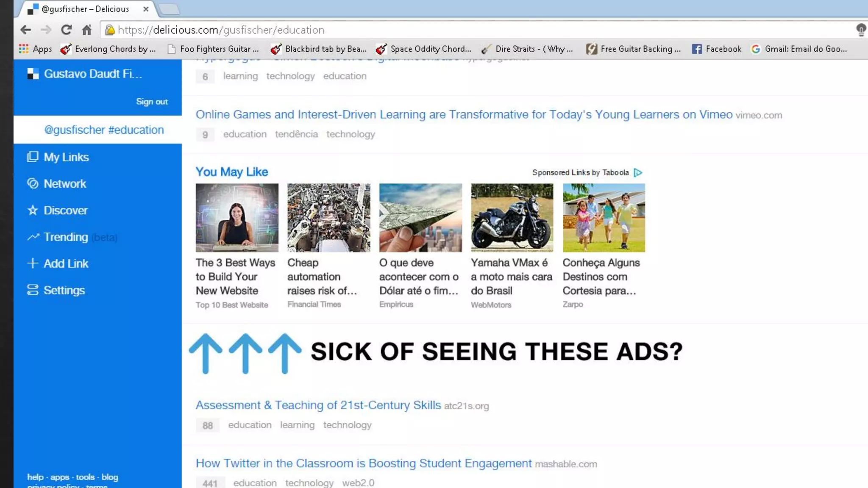Close the @gusfischer Delicious tab
Image resolution: width=868 pixels, height=488 pixels.
point(146,9)
